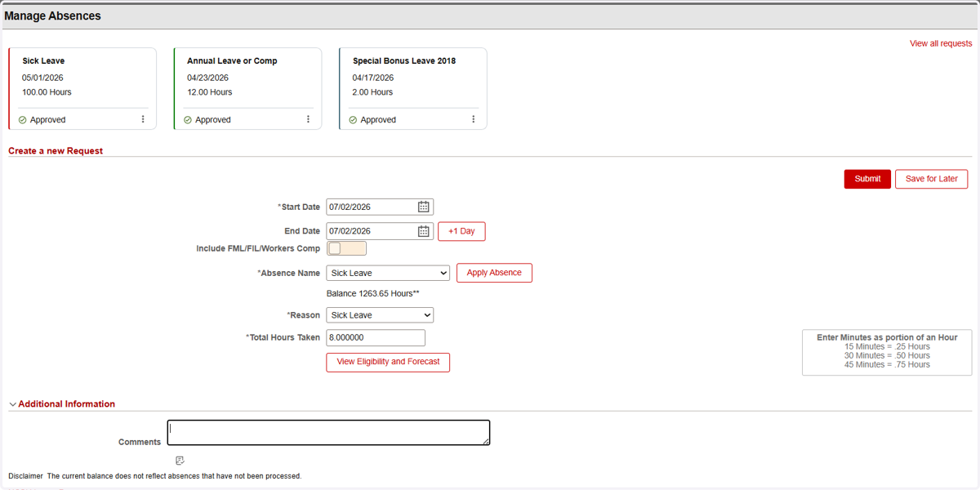Open actions menu on Special Bonus Leave card
The height and width of the screenshot is (490, 980).
tap(473, 119)
